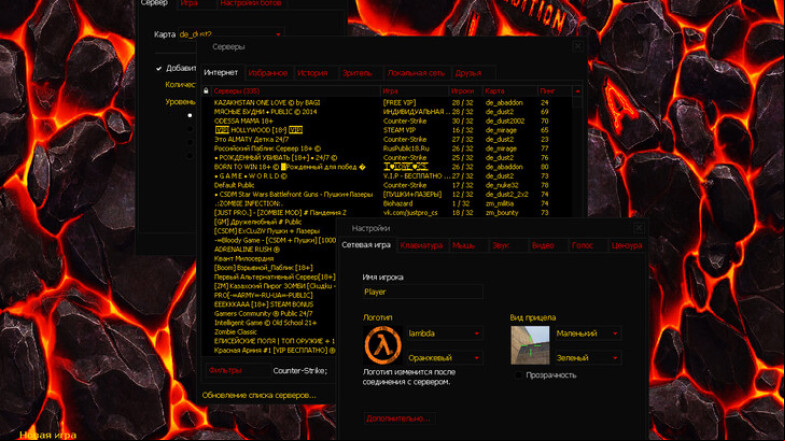Switch to the Друзья tab

click(469, 73)
